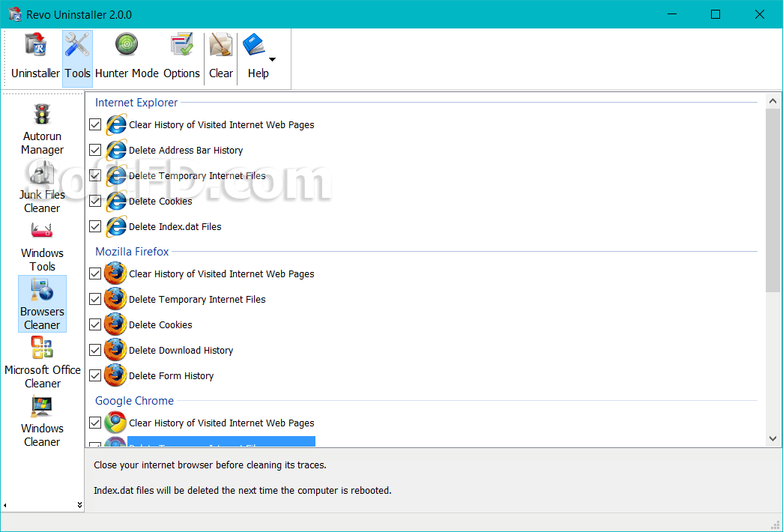Screen dimensions: 783x532
Task: Click the Google Chrome group header
Action: click(134, 401)
